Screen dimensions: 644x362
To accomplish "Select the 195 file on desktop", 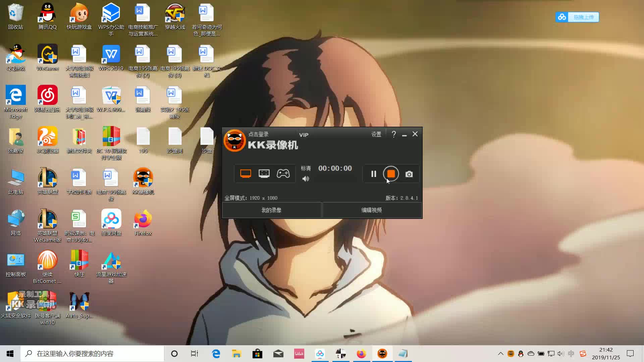I will point(143,140).
